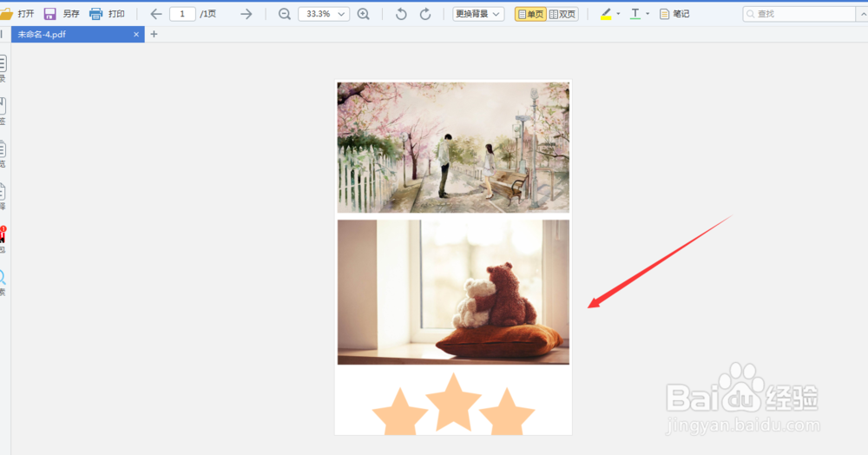Rotate page clockwise
The image size is (868, 455).
click(425, 14)
